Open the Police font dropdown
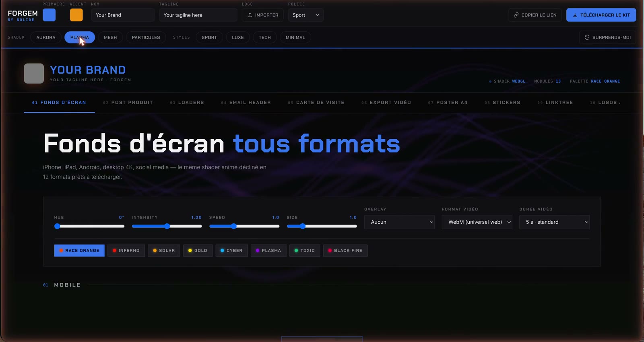 305,15
